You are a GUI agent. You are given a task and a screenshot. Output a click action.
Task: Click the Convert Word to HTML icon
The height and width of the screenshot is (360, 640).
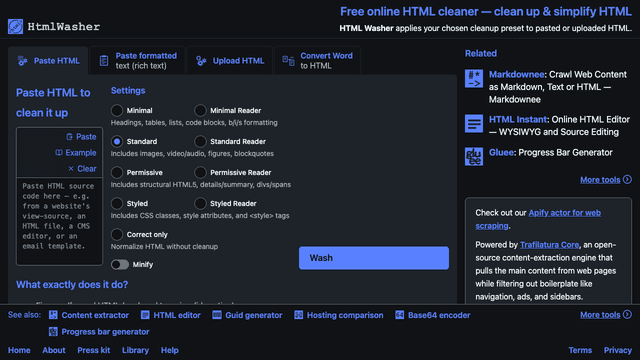pyautogui.click(x=289, y=61)
